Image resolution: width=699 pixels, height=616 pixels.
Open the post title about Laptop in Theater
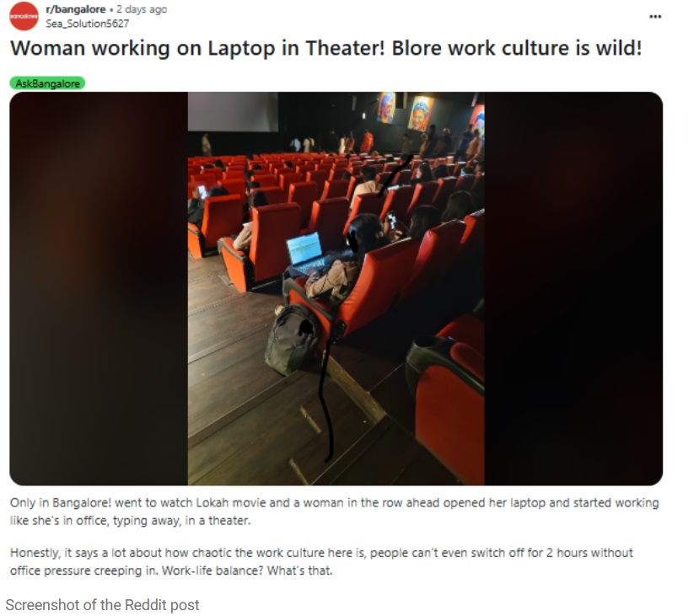(325, 48)
